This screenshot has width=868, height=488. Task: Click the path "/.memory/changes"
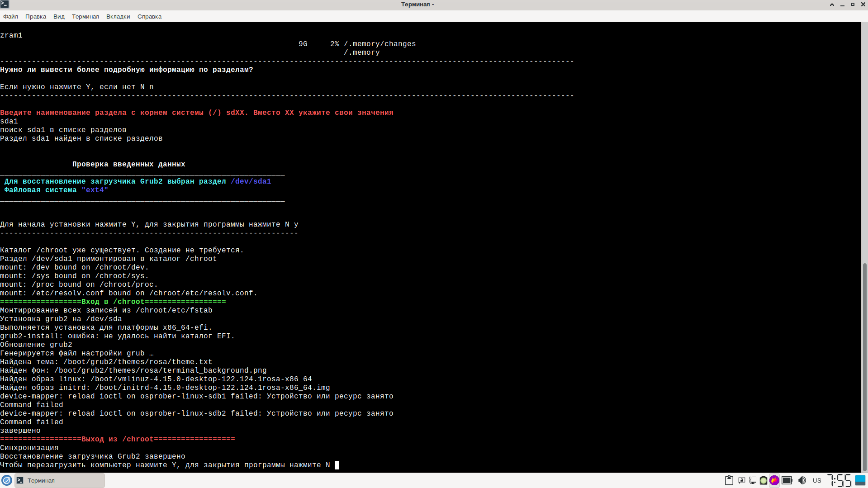tap(380, 44)
